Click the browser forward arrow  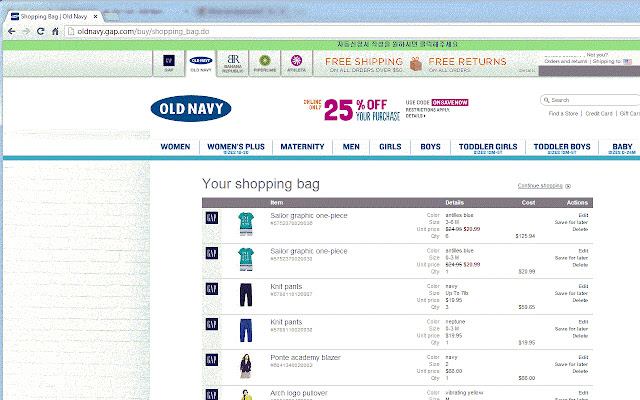coord(26,31)
